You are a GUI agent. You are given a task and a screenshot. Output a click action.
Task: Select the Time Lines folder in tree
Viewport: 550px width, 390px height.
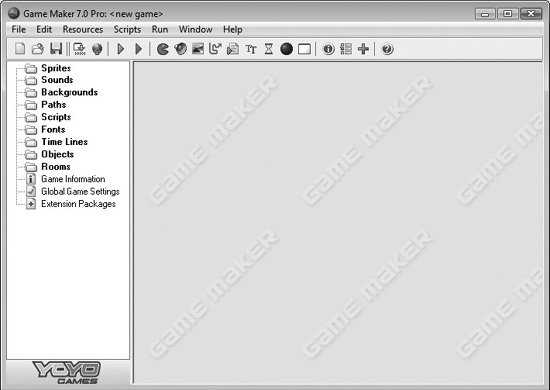click(x=56, y=142)
